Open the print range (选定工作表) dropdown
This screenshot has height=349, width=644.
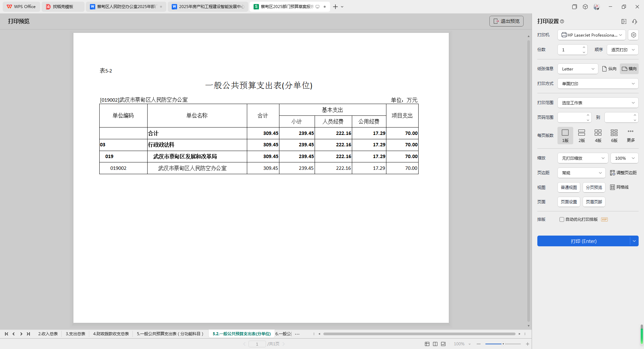598,103
